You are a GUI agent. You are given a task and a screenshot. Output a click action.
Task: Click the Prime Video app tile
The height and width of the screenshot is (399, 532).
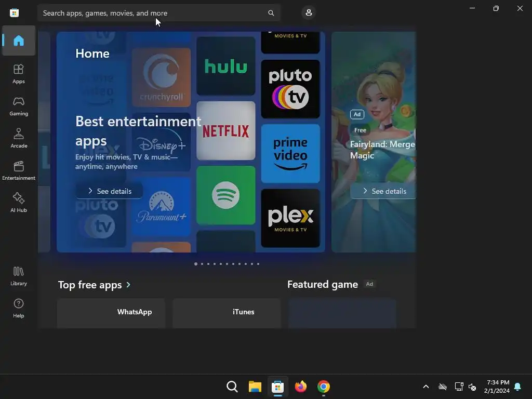pyautogui.click(x=290, y=154)
